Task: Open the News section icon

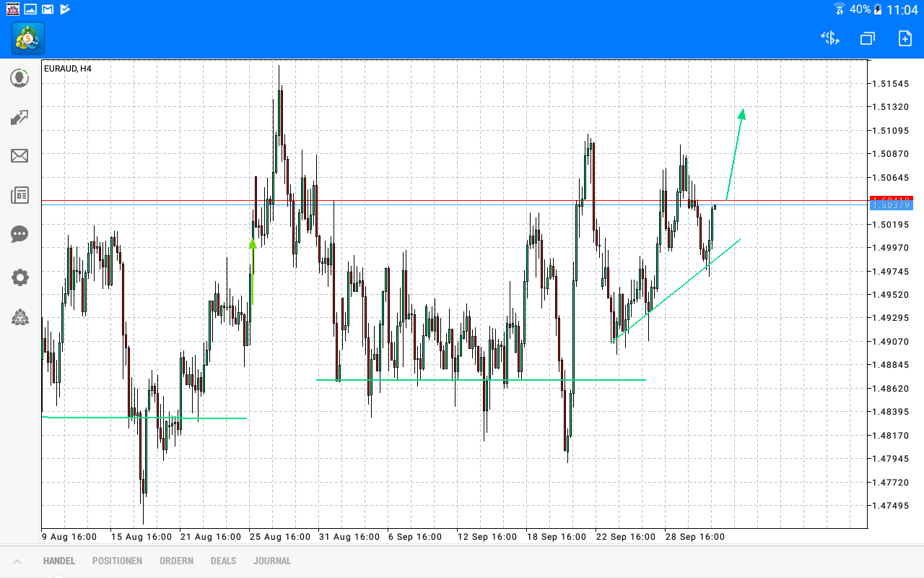Action: click(x=19, y=195)
